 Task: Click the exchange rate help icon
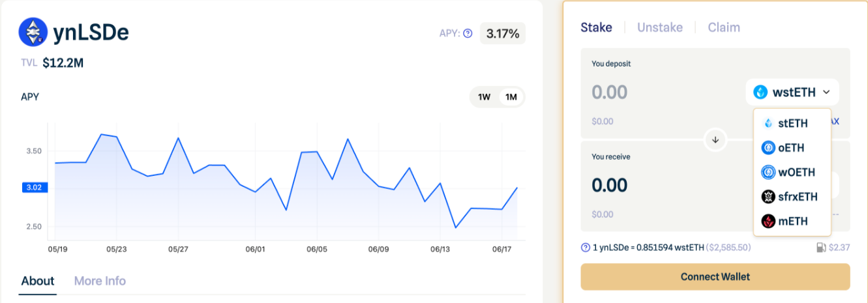(586, 248)
